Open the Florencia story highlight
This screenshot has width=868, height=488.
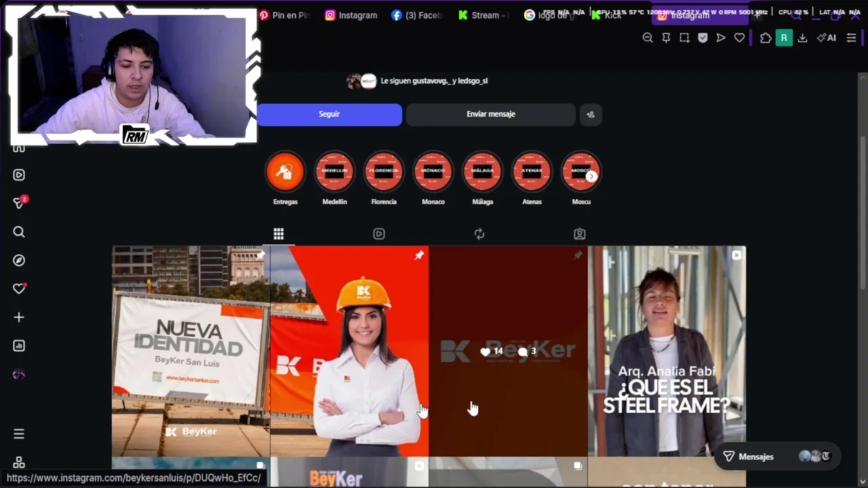coord(384,172)
